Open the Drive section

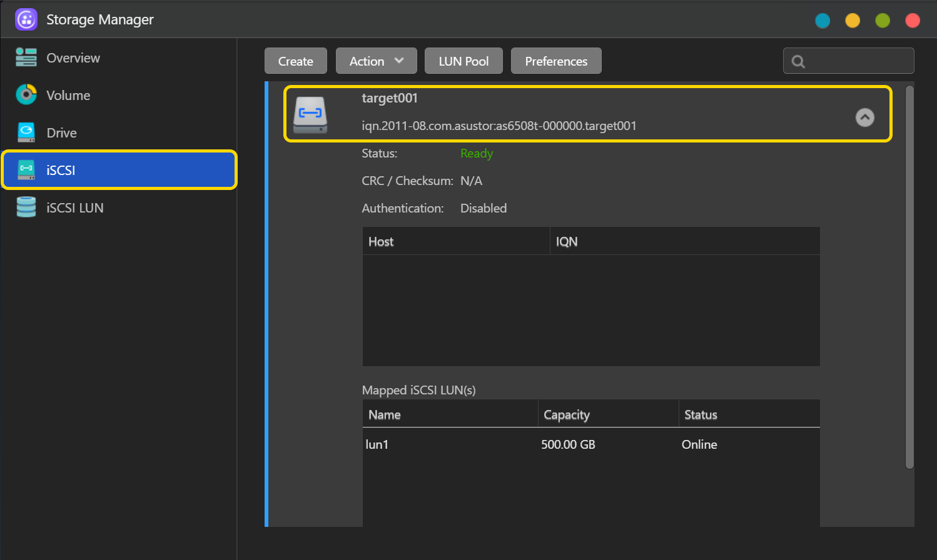[119, 132]
